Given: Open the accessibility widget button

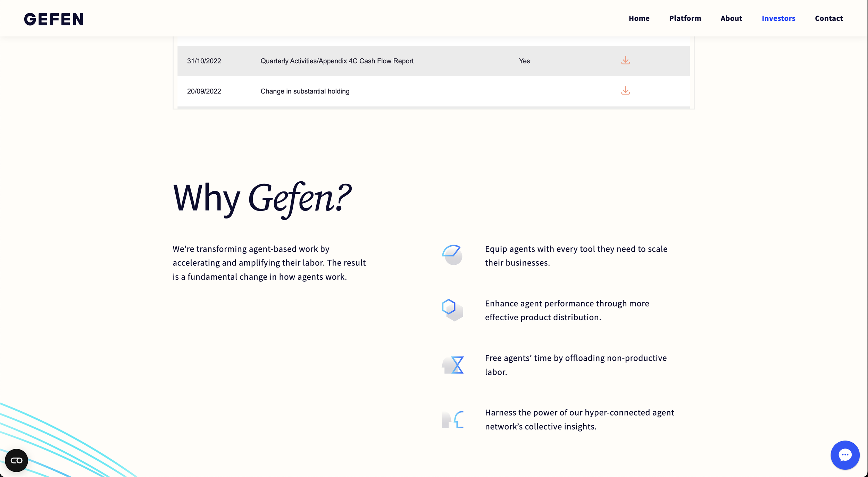Looking at the screenshot, I should [x=16, y=460].
